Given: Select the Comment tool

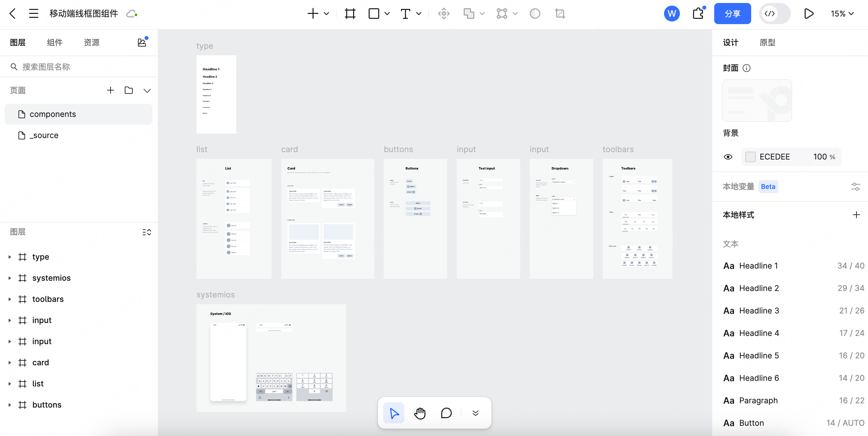Looking at the screenshot, I should 446,413.
